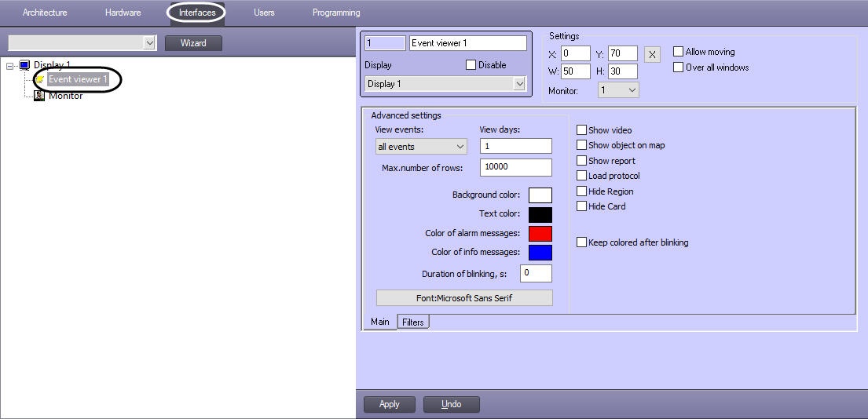The height and width of the screenshot is (419, 868).
Task: Click the Font: Microsoft Sans Serif button
Action: pos(464,298)
